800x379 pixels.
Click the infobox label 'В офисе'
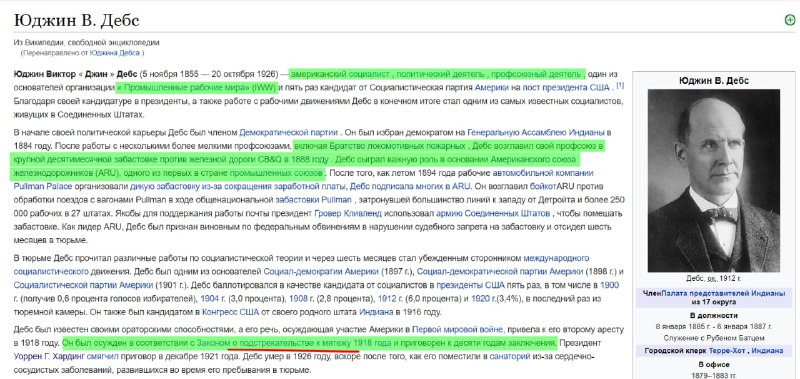pyautogui.click(x=713, y=365)
